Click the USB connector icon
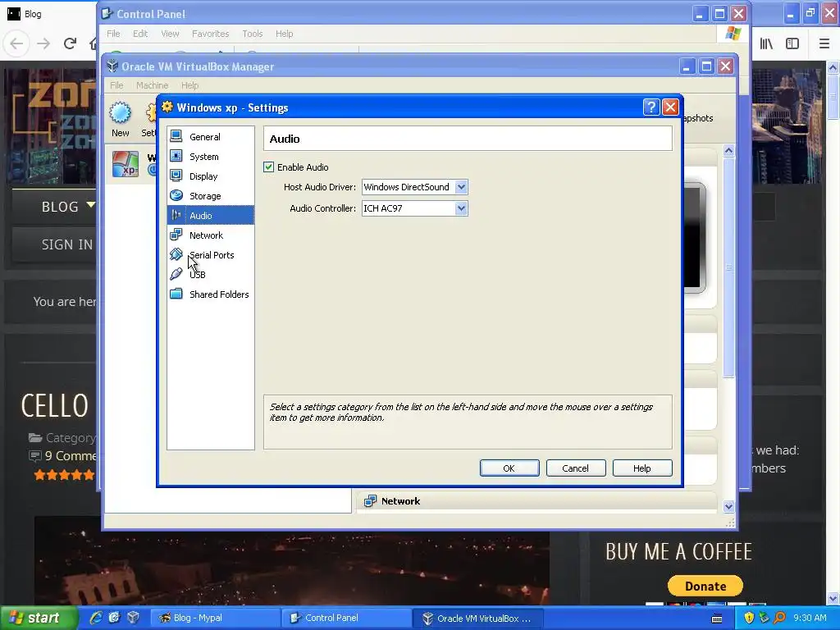 click(x=176, y=274)
